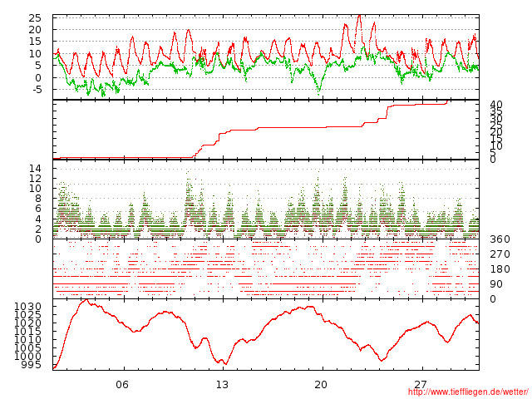The height and width of the screenshot is (399, 532).
Task: Click the date label 27 on time axis
Action: coord(420,384)
